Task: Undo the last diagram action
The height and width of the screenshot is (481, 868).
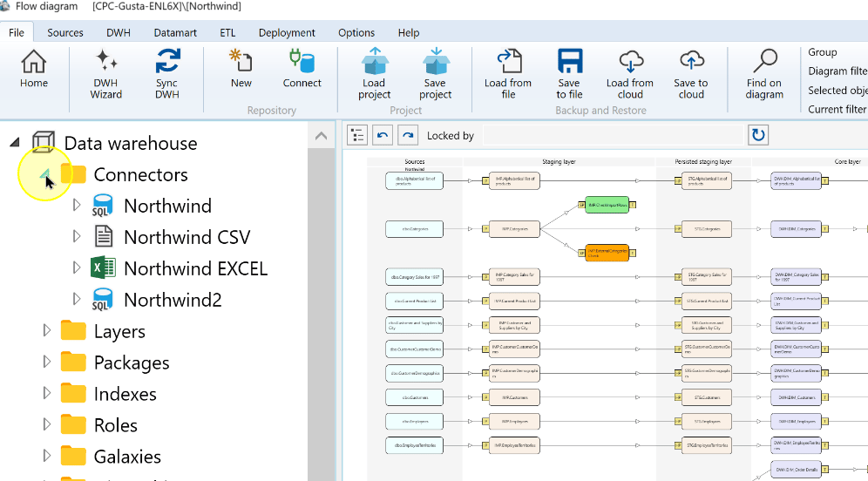Action: [383, 136]
